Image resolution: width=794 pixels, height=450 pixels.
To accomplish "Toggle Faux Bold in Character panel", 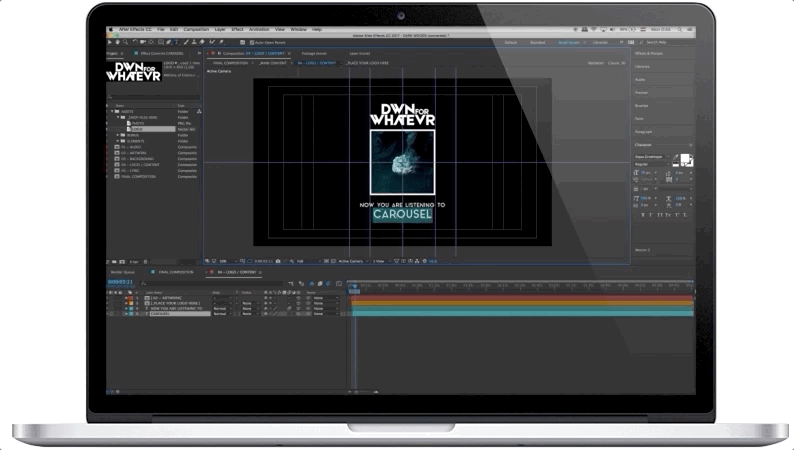I will (x=643, y=215).
